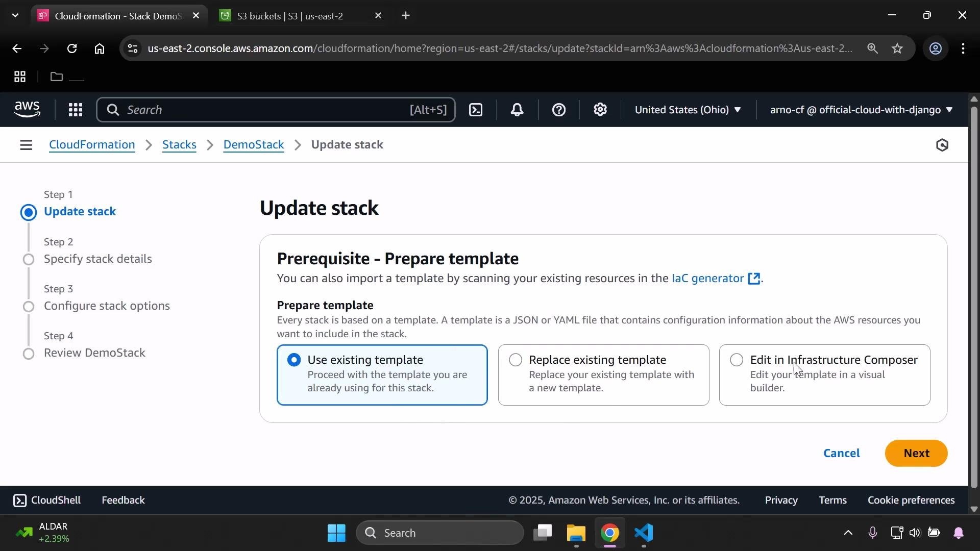Open the tab groups grid icon
This screenshot has height=551, width=980.
(x=20, y=77)
